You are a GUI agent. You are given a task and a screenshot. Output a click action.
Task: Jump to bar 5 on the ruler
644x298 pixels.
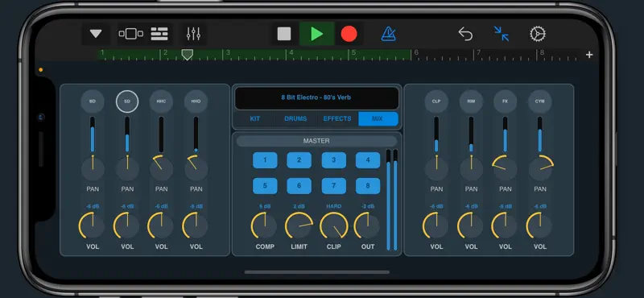tap(353, 52)
